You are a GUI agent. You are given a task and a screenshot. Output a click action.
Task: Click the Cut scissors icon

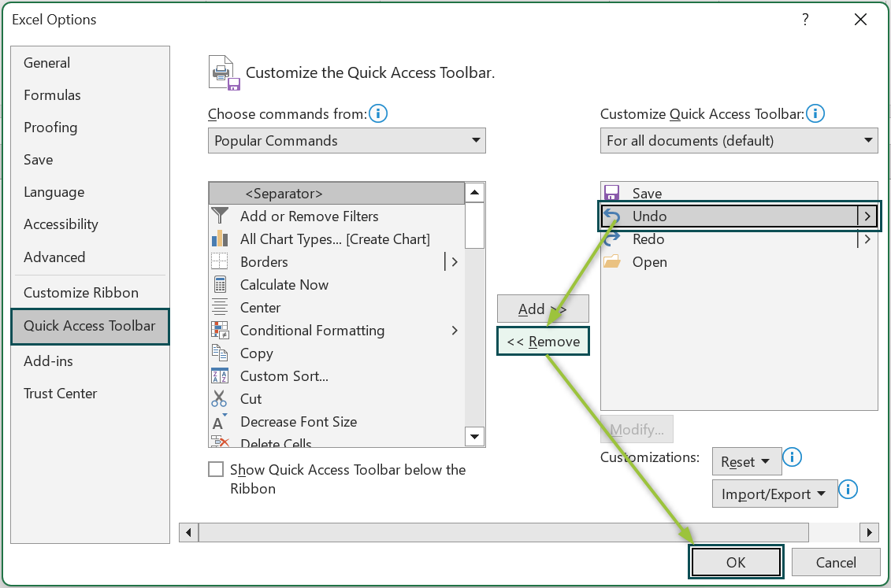(x=219, y=398)
